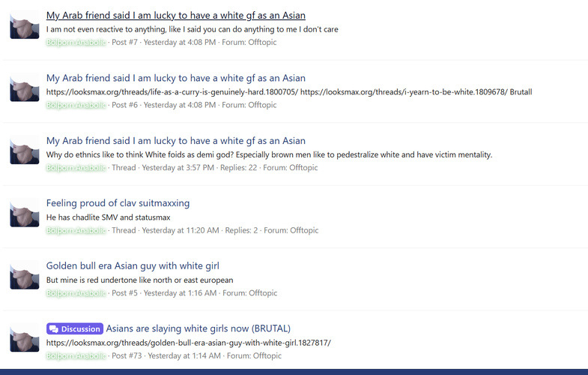
Task: Click green username on the 3:57 PM thread
Action: click(76, 168)
